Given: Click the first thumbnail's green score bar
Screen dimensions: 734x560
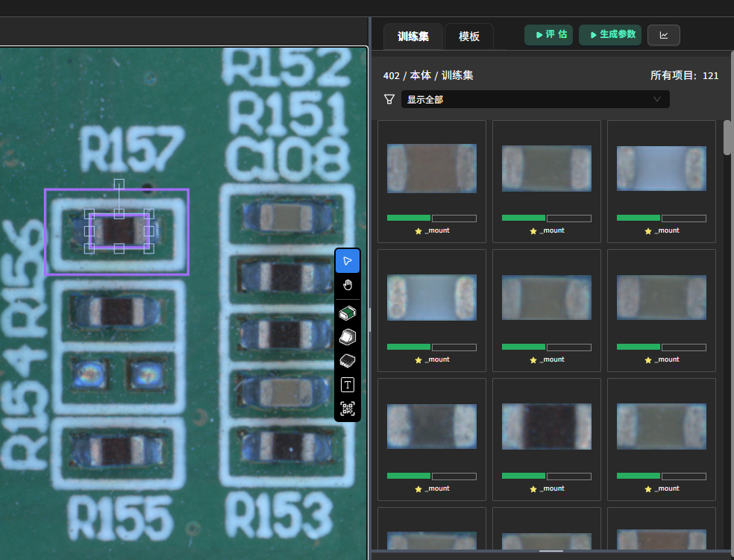Looking at the screenshot, I should coord(409,218).
